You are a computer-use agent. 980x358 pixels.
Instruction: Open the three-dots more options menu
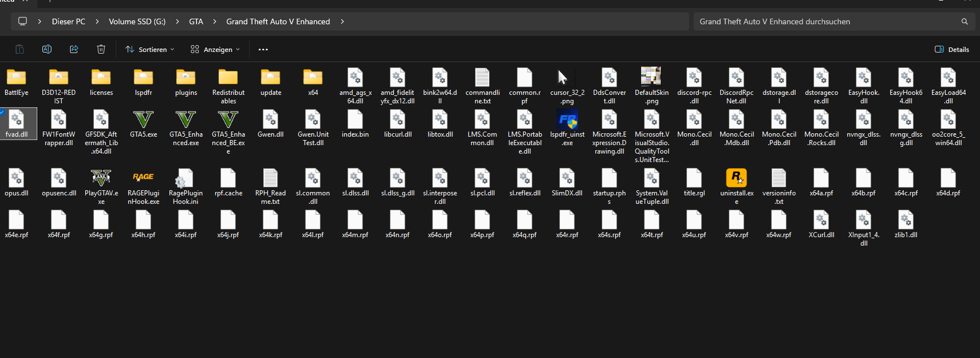[263, 49]
